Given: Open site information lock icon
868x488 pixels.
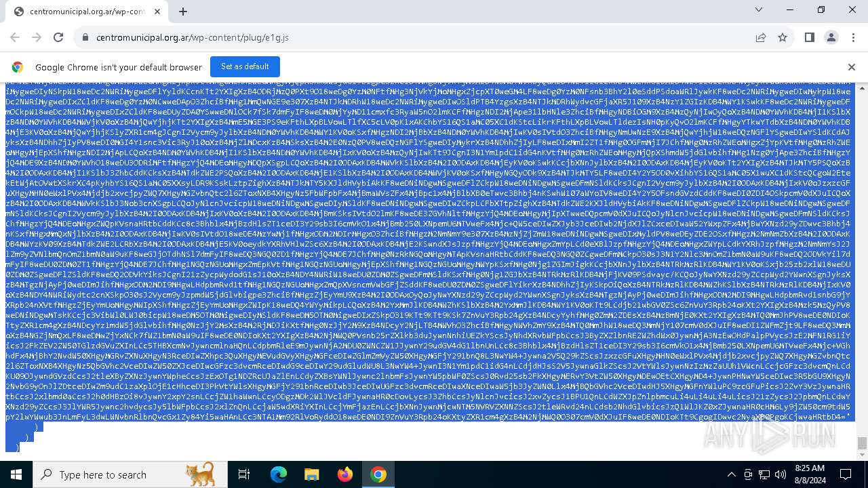Looking at the screenshot, I should 85,37.
